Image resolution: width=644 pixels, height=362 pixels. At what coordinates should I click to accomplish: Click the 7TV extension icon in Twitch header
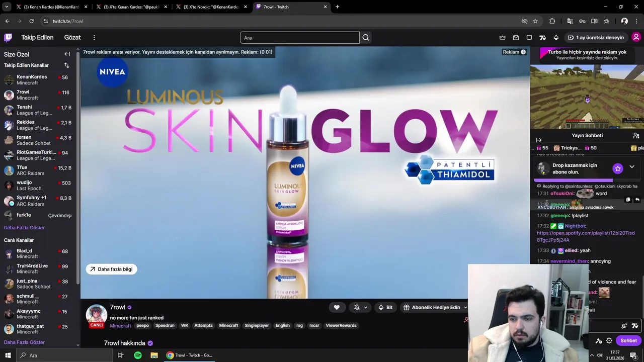[x=542, y=38]
